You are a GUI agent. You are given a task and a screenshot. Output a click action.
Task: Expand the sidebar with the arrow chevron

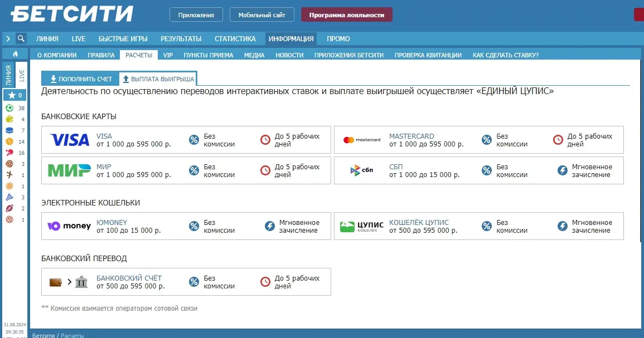[8, 38]
